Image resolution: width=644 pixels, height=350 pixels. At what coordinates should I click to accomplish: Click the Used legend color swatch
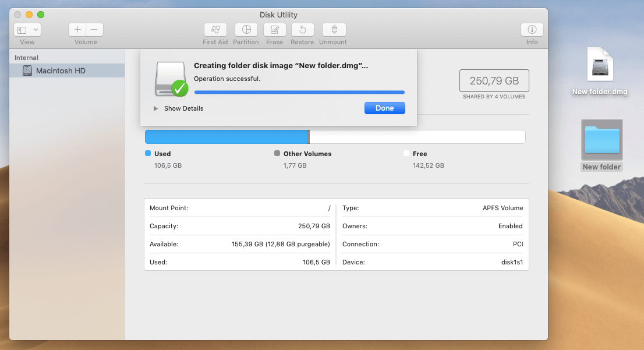click(148, 153)
